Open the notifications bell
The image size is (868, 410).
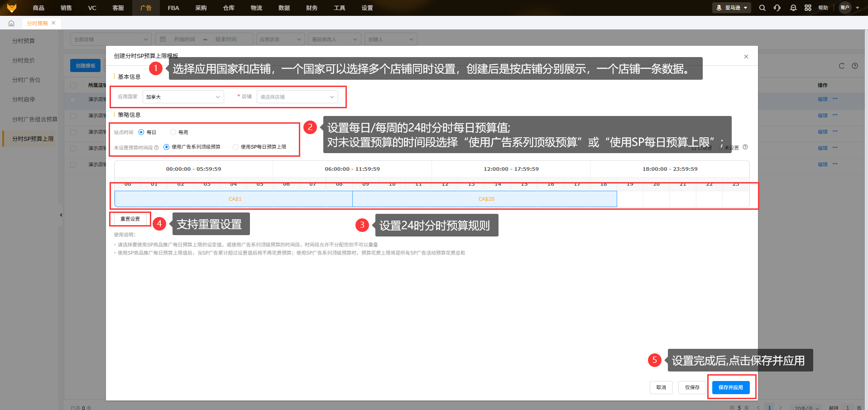click(x=793, y=8)
